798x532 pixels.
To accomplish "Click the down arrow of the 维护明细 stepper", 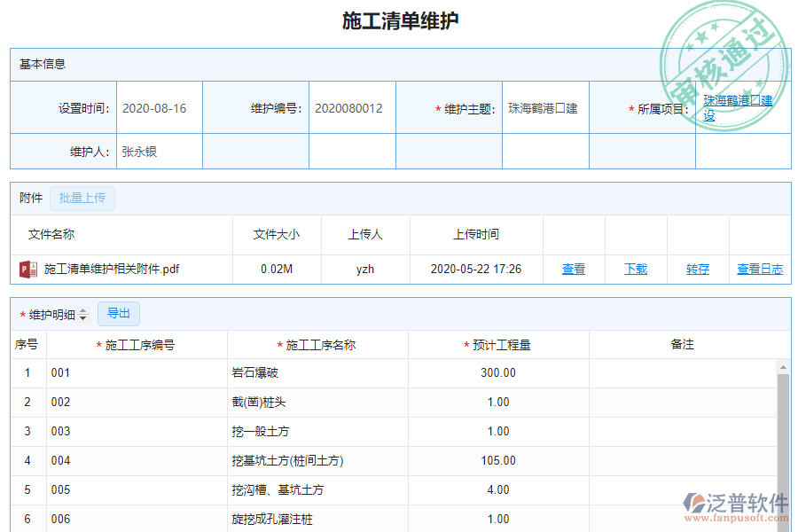I will (x=82, y=317).
